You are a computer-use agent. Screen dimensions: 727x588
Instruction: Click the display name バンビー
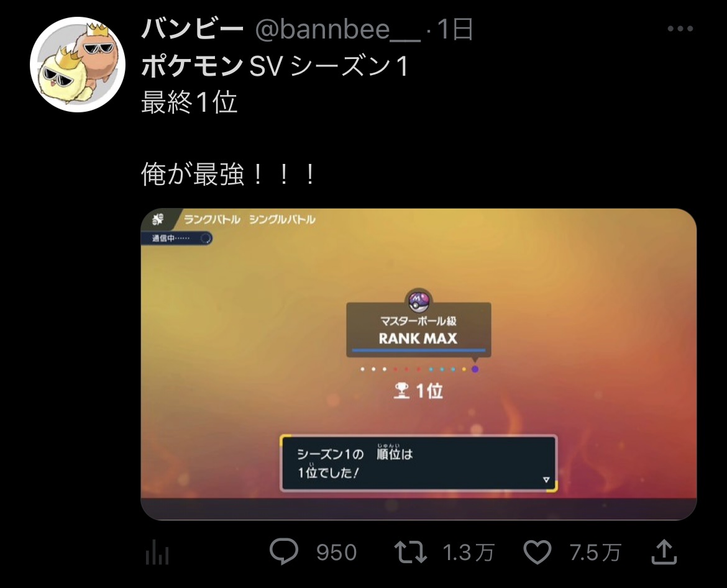click(x=193, y=30)
